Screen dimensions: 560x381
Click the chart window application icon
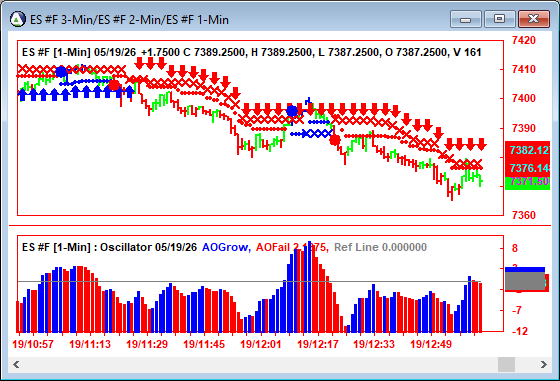coord(18,19)
